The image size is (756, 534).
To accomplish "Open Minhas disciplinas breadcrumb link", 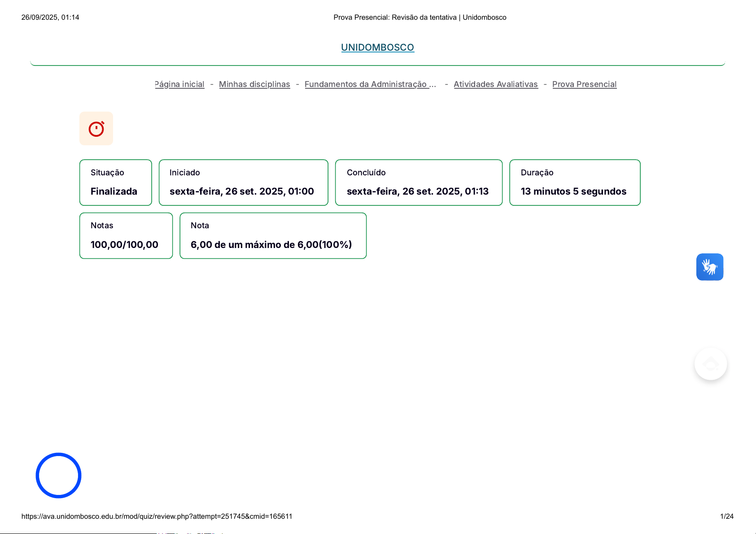I will (254, 84).
